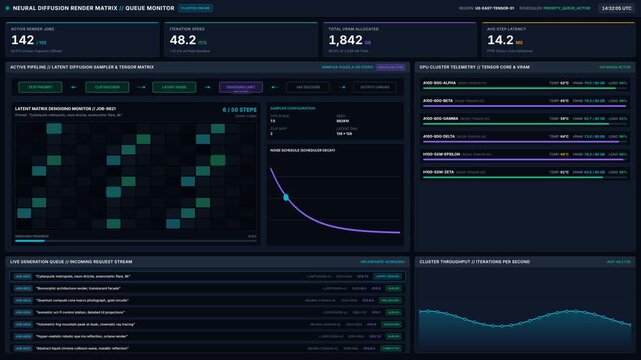The image size is (641, 360).
Task: Click arrow between Text Prompt and CLIP Encoder
Action: (74, 87)
